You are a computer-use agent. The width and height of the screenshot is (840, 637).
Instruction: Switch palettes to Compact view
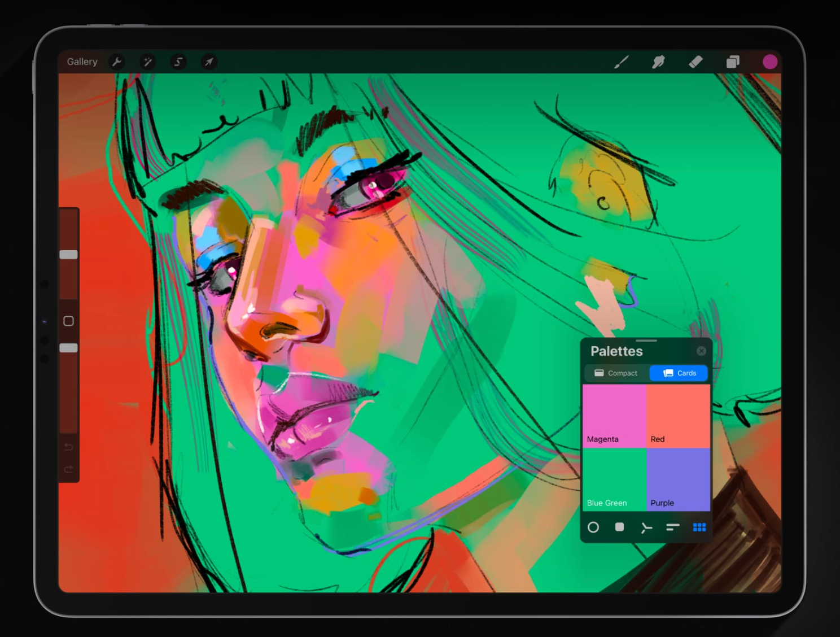click(x=616, y=373)
